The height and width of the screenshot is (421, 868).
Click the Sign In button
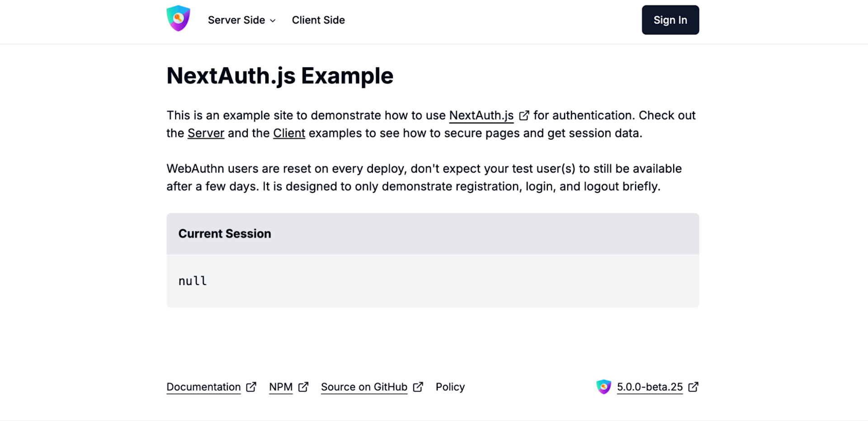670,20
